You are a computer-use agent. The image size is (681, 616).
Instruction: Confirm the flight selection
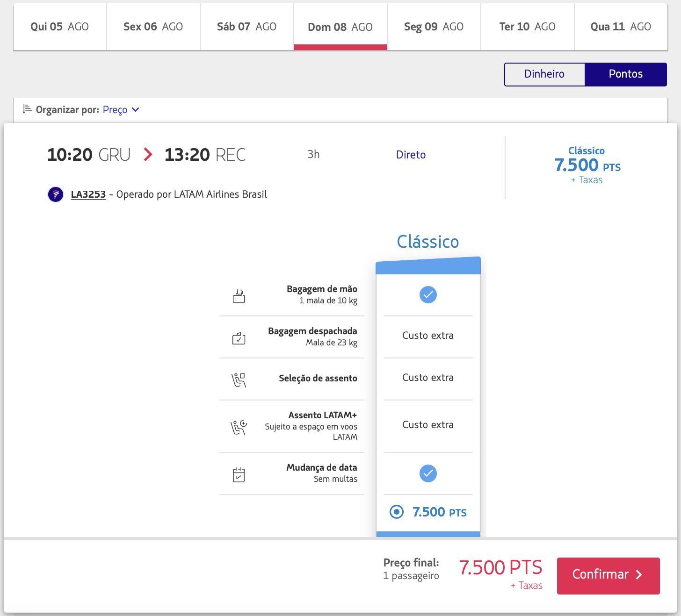[608, 575]
